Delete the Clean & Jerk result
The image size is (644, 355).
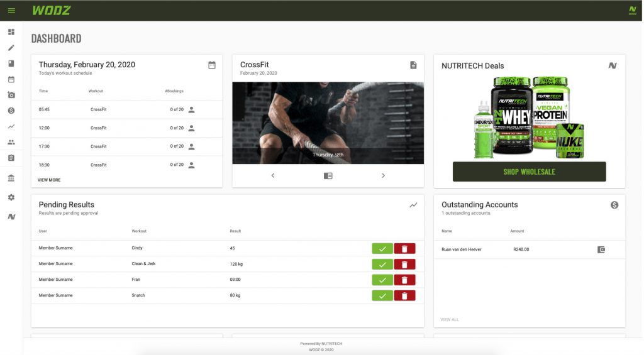(x=404, y=265)
